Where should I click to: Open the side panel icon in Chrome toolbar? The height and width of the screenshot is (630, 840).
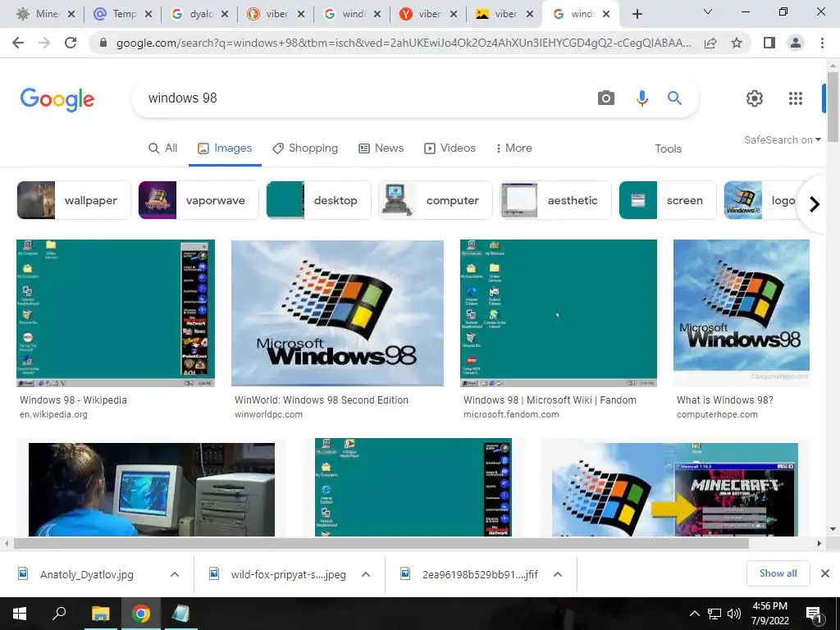pos(769,43)
